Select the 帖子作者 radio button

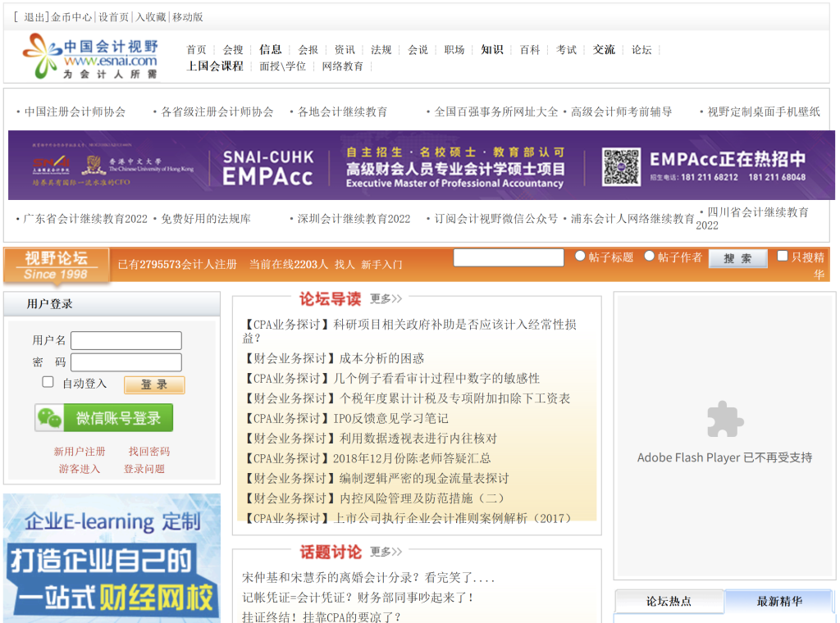(650, 257)
